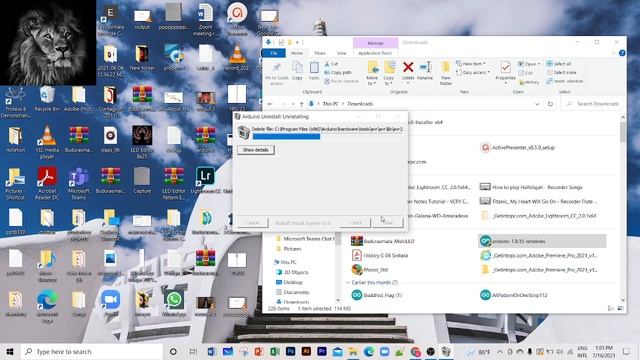Open Acrobat Reader DC desktop icon
The image size is (640, 360).
pos(47,183)
